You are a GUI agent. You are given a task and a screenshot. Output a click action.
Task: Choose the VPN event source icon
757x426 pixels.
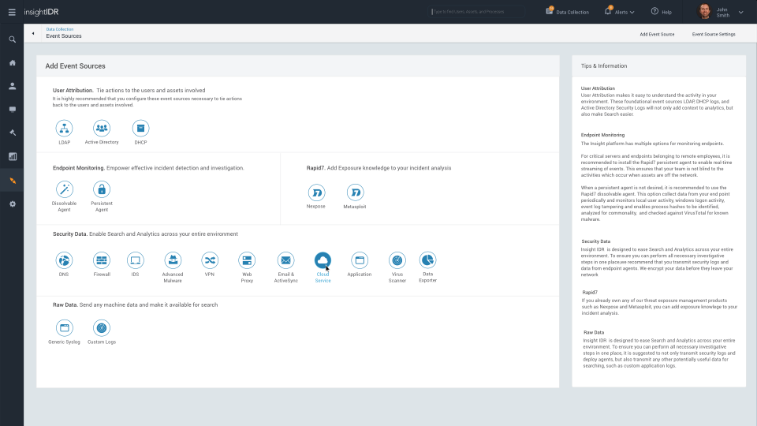point(209,260)
